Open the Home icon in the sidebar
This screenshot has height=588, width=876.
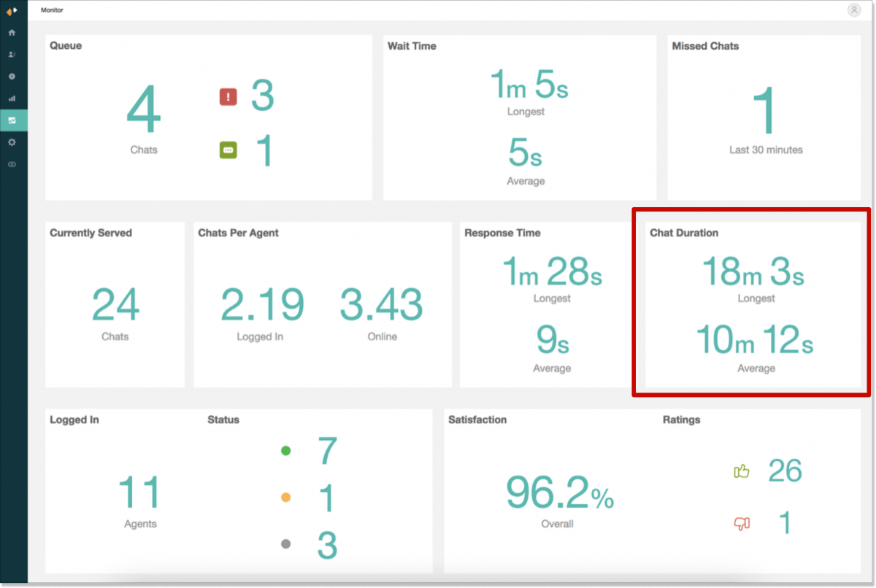[12, 32]
